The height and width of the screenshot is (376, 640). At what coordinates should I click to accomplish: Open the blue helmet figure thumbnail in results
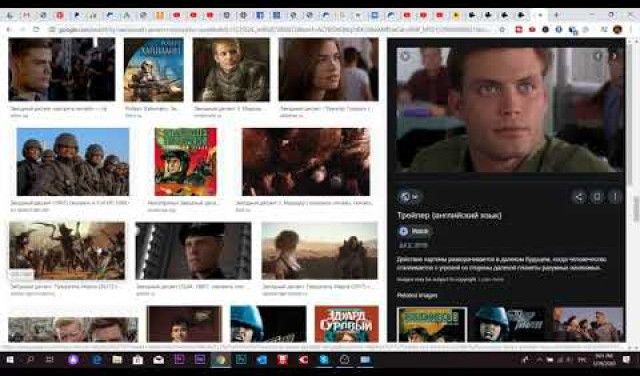point(268,324)
